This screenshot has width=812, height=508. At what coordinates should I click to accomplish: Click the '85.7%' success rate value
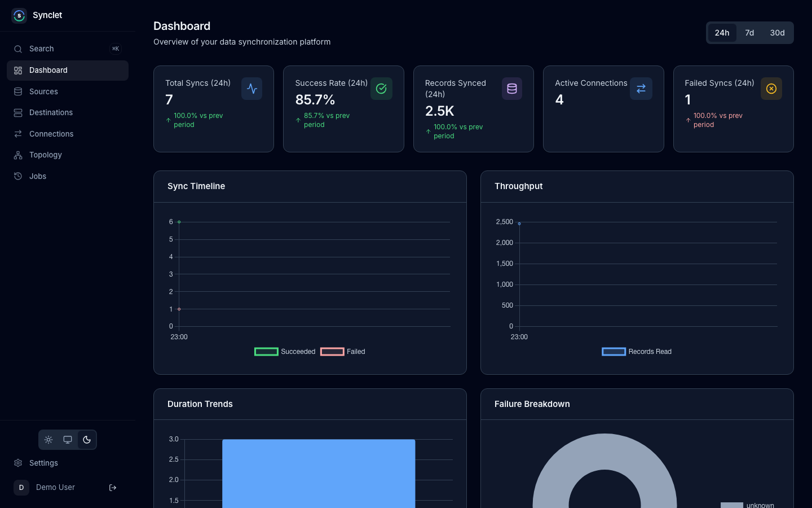pos(315,100)
